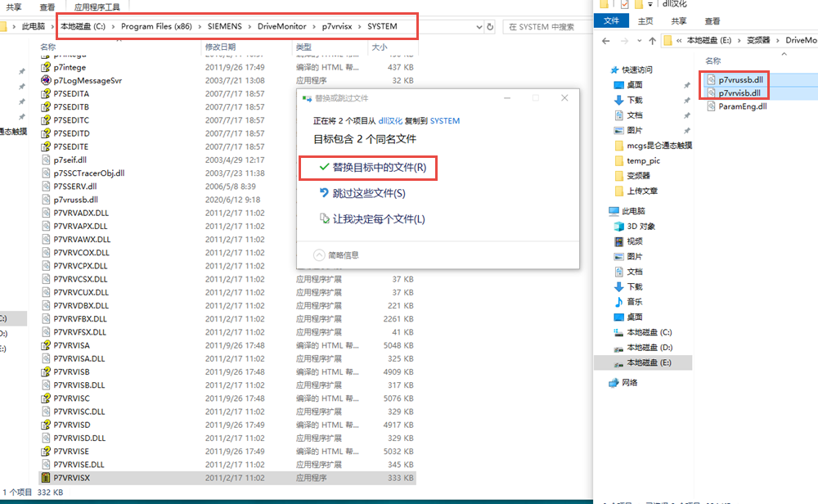Click the refresh icon beside the address bar
The height and width of the screenshot is (504, 818).
pyautogui.click(x=490, y=27)
